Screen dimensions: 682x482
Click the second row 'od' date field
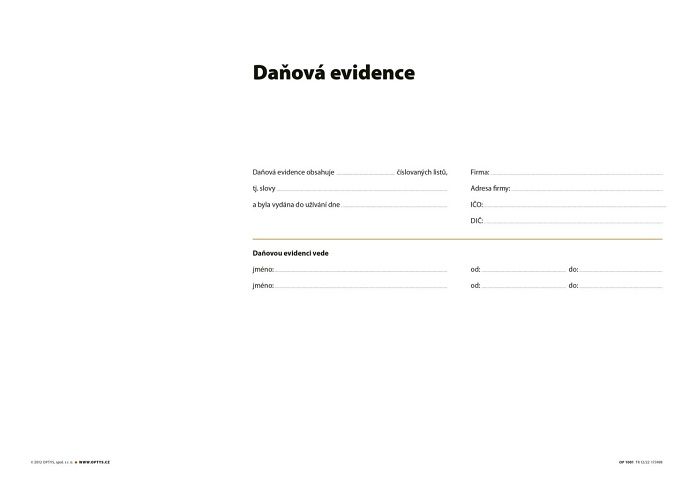[523, 286]
